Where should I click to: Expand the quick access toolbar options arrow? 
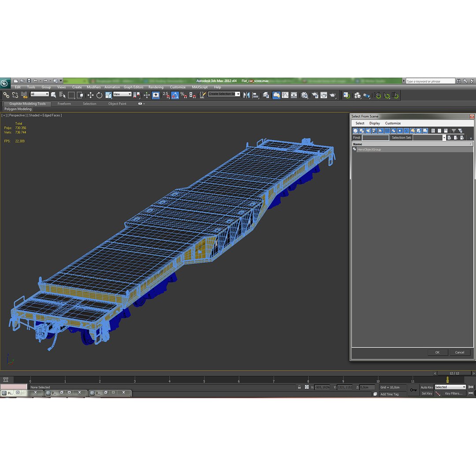pyautogui.click(x=61, y=81)
